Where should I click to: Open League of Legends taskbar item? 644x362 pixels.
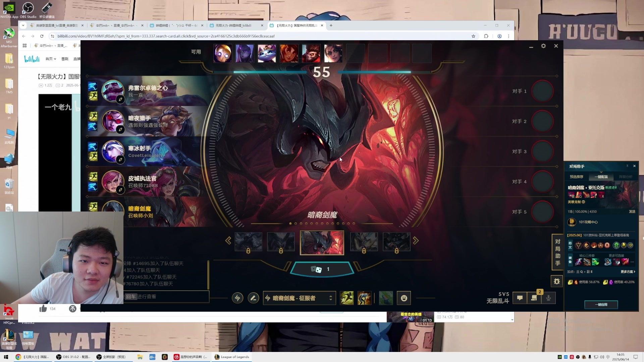[232, 357]
